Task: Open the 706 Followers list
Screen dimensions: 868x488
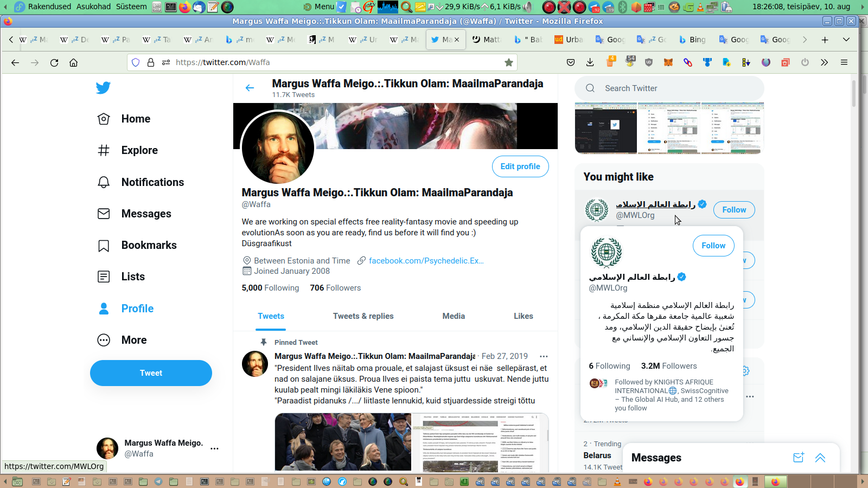Action: tap(335, 288)
